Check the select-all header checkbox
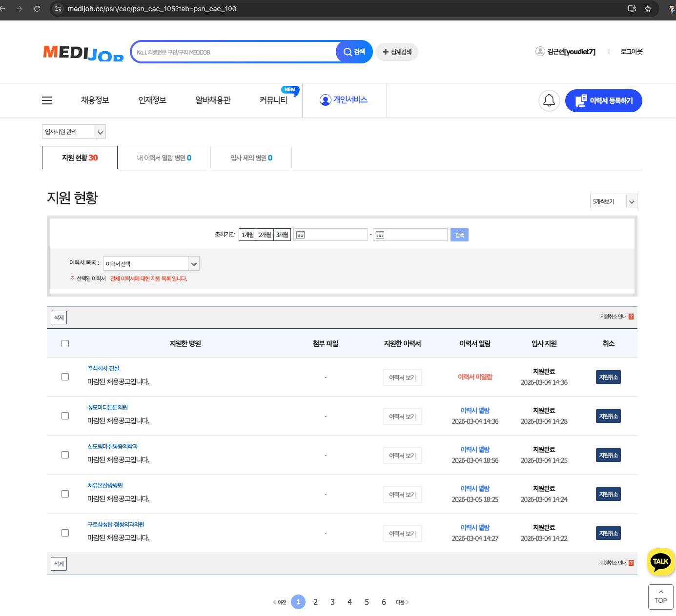The image size is (676, 616). coord(65,344)
